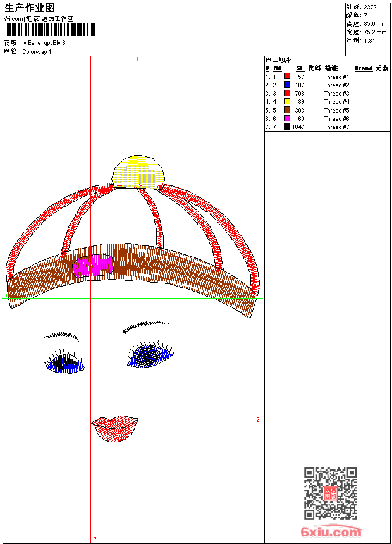Open the 6xiu.com watermark link
This screenshot has width=392, height=544.
click(x=331, y=532)
